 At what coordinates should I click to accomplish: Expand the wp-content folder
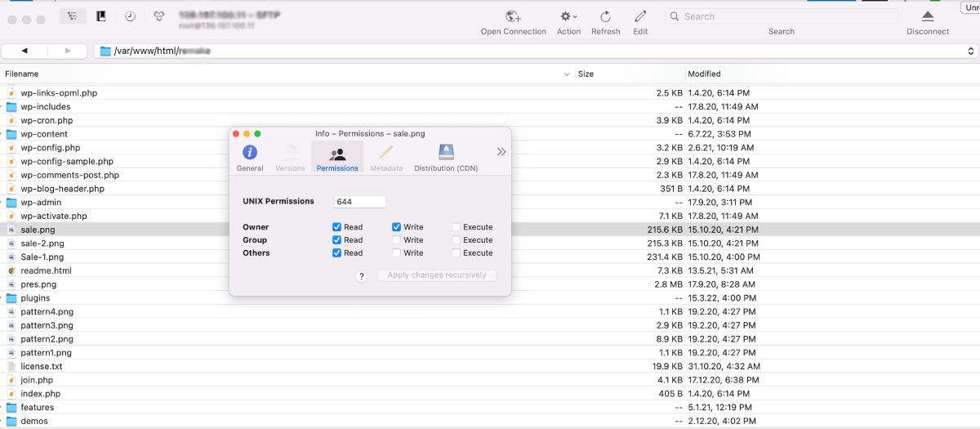tap(2, 134)
